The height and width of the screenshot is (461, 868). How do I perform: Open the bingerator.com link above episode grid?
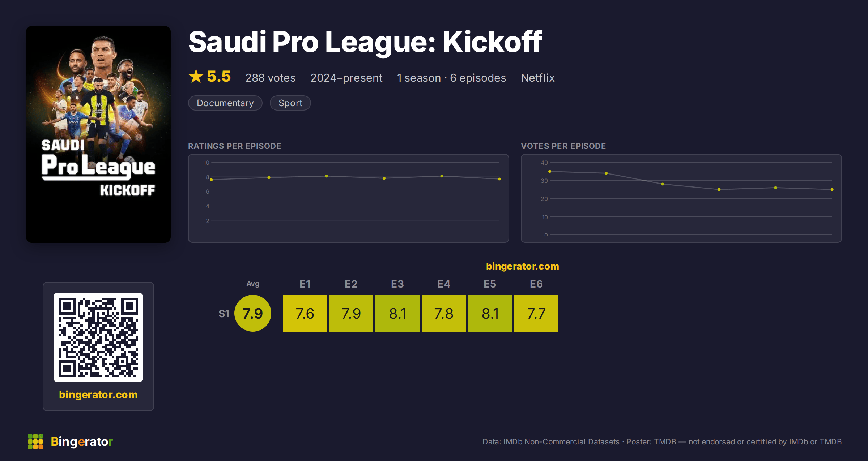(522, 266)
